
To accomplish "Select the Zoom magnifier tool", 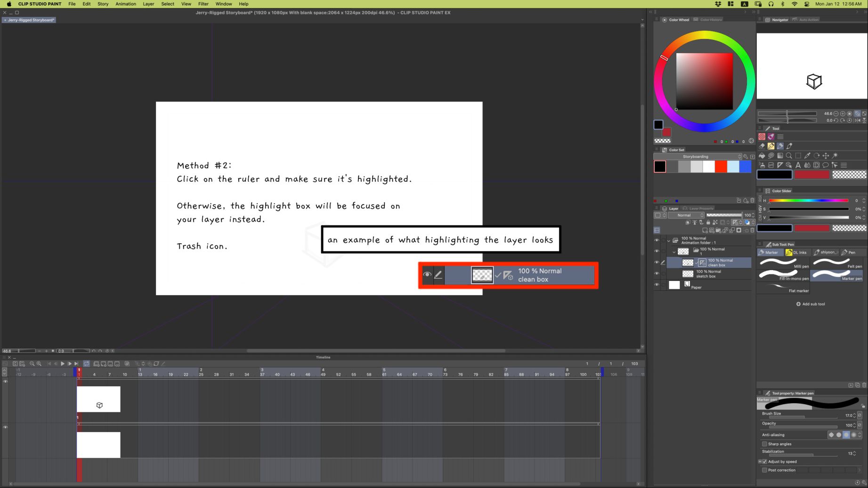I will pos(789,155).
